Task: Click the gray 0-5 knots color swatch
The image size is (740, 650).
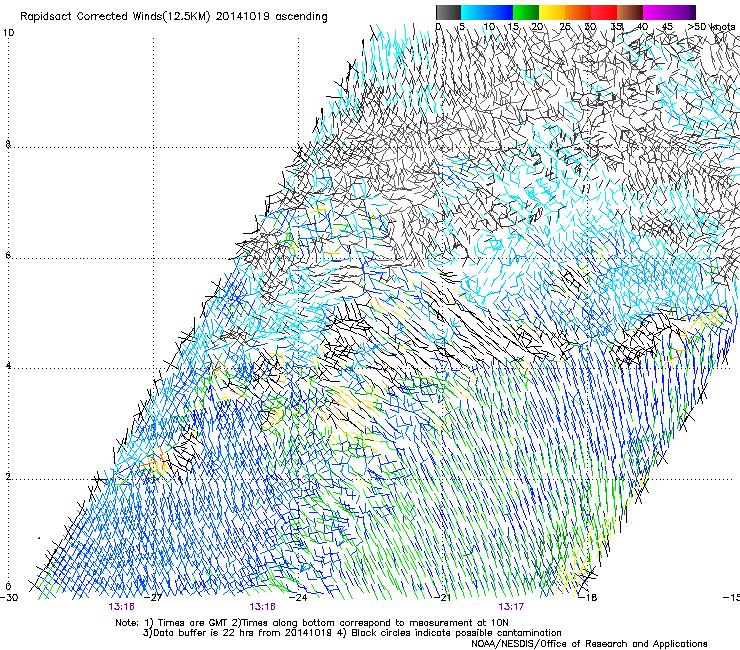Action: [x=448, y=12]
